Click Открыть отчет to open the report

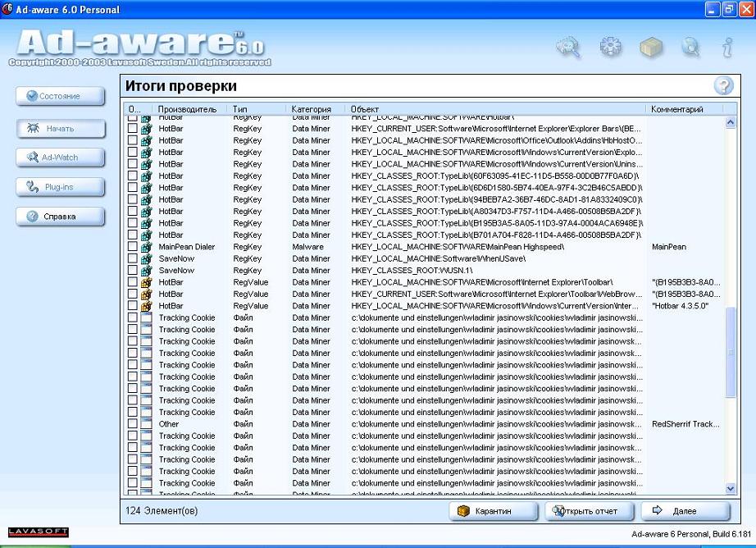[590, 511]
